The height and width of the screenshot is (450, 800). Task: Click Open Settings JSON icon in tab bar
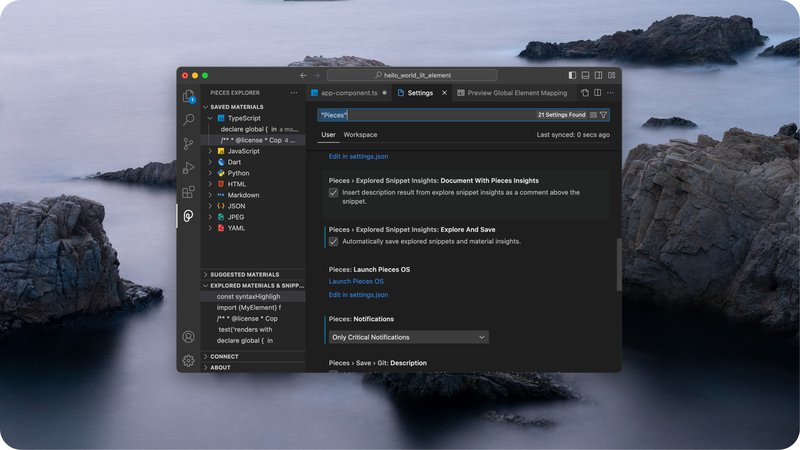[585, 93]
